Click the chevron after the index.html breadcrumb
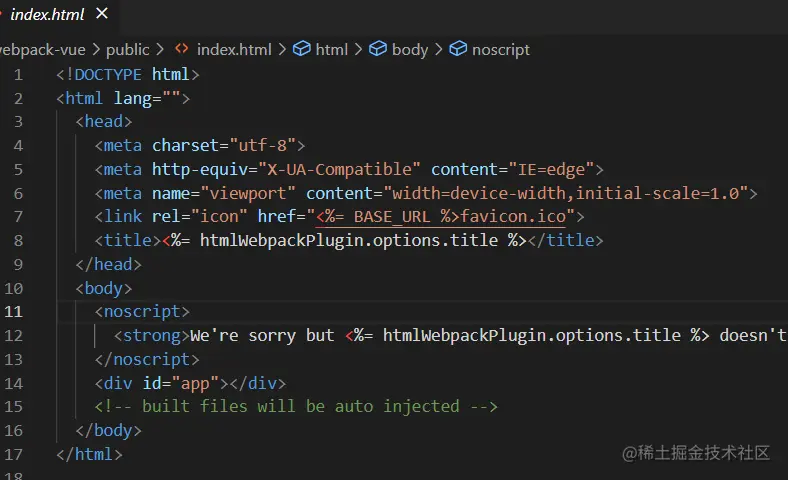Viewport: 788px width, 480px height. point(282,49)
